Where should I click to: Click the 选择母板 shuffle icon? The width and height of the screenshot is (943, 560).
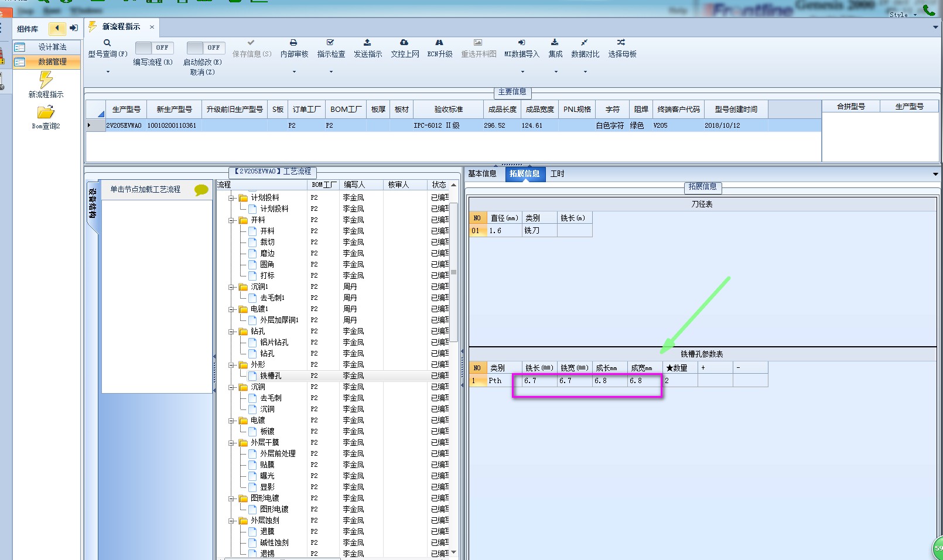pyautogui.click(x=621, y=43)
